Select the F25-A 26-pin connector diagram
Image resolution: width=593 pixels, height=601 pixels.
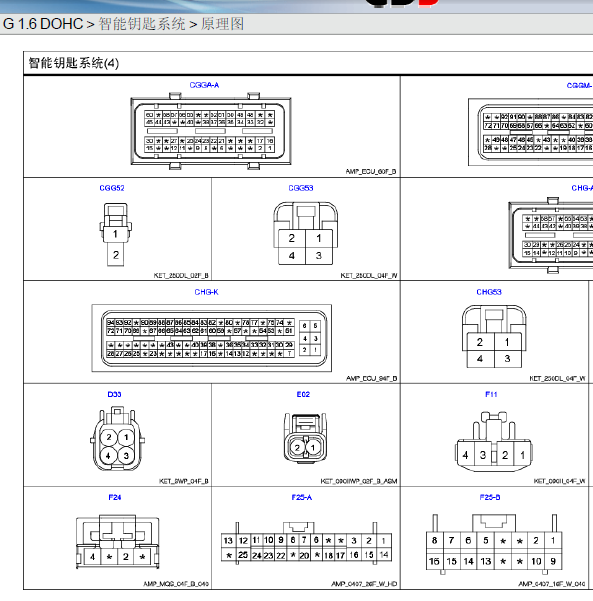click(x=306, y=543)
